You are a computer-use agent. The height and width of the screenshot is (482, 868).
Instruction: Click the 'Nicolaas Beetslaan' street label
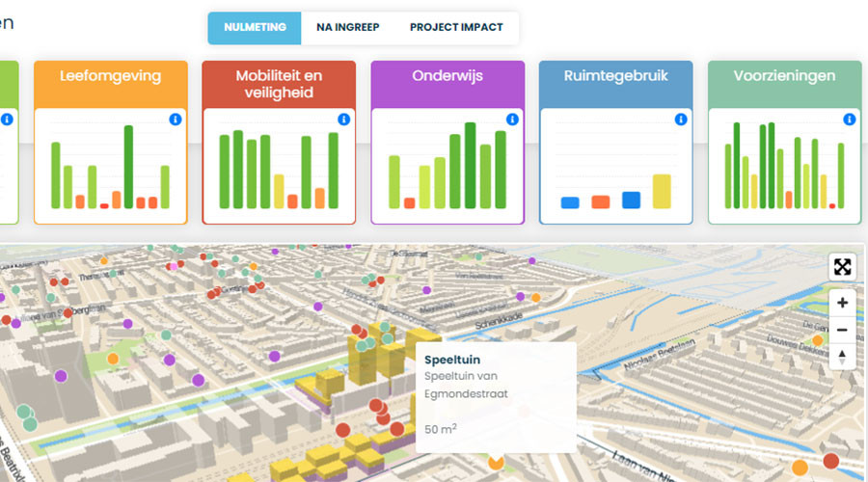[x=659, y=355]
